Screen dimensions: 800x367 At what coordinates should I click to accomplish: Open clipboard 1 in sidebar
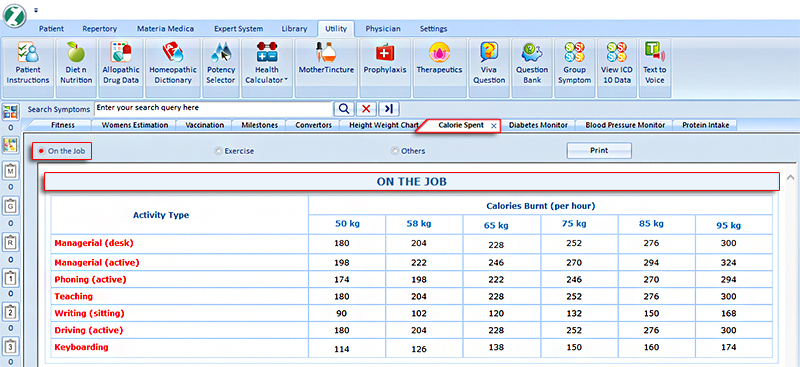tap(11, 278)
